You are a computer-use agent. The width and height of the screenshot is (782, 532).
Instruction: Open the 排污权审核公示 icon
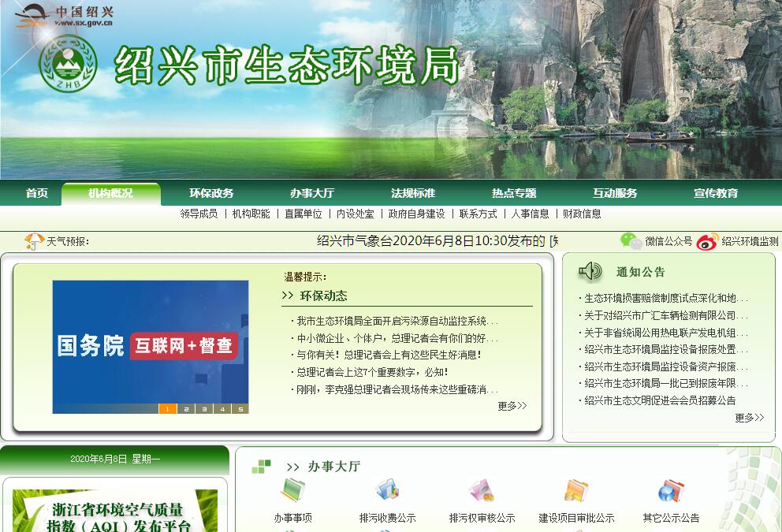tap(481, 492)
